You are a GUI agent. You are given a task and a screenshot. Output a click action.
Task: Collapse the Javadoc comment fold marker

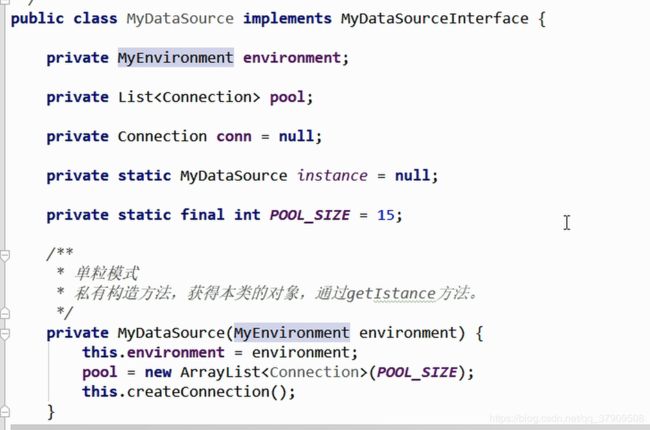click(x=5, y=256)
